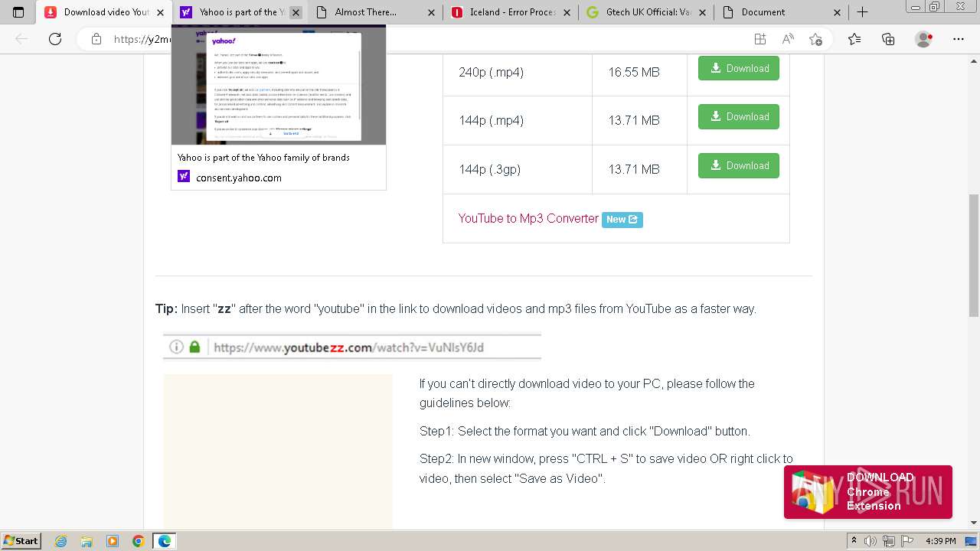Switch to Gtech UK Official tab

pyautogui.click(x=646, y=12)
